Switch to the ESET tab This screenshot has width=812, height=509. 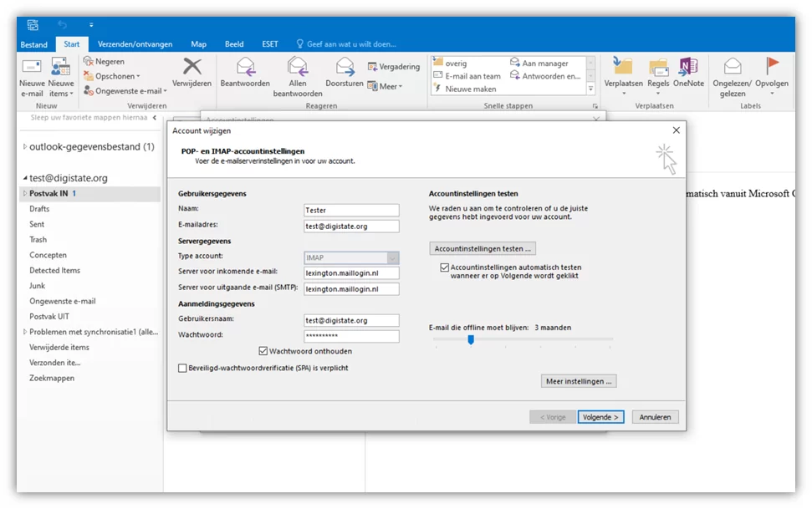270,44
